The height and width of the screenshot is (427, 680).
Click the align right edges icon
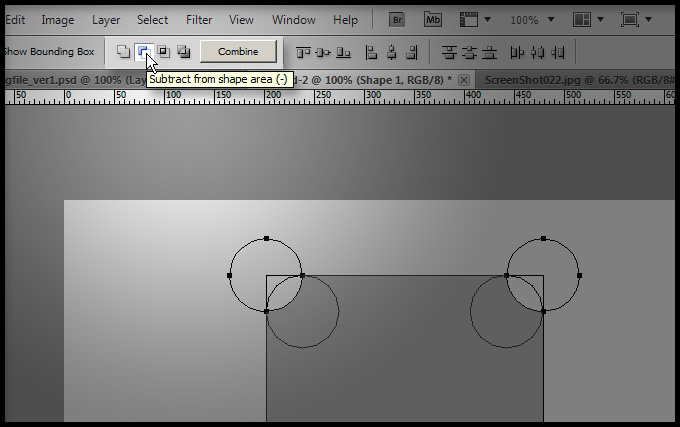click(413, 52)
